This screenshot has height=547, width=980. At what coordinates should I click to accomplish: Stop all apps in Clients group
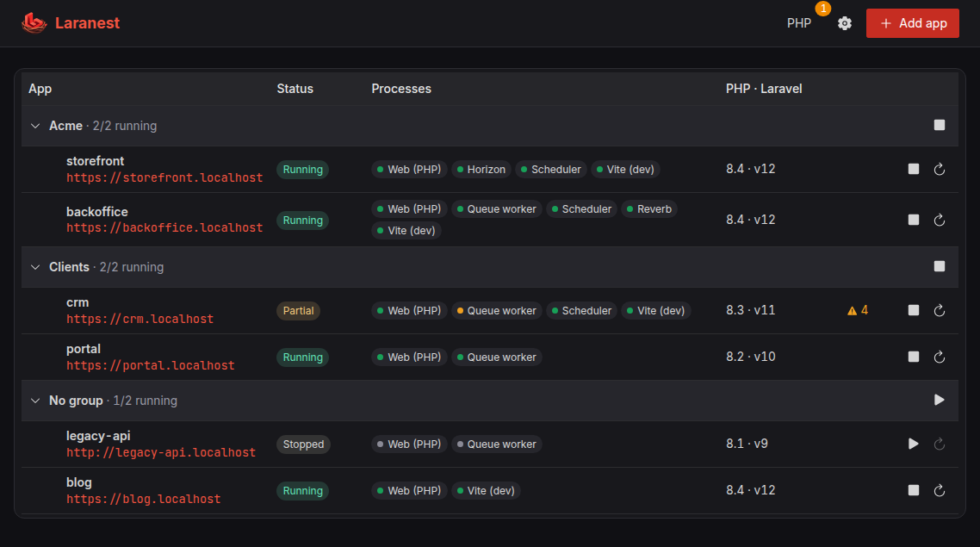click(939, 266)
